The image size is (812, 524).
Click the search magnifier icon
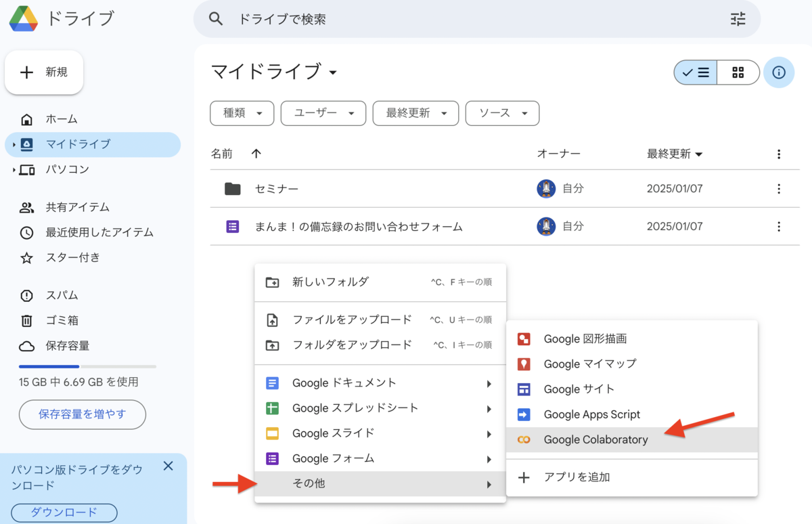[x=216, y=19]
